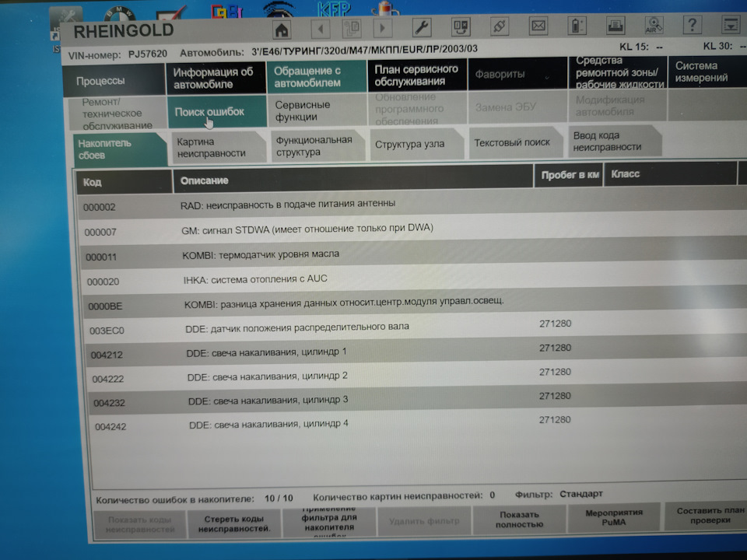Click Показать полностью button
Screen dimensions: 747x560
click(519, 519)
